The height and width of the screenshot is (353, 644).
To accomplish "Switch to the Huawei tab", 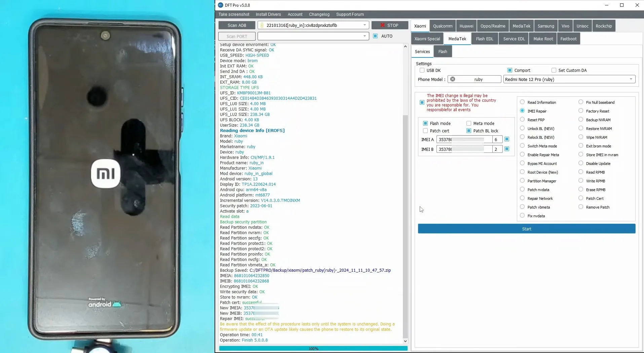I will (466, 26).
